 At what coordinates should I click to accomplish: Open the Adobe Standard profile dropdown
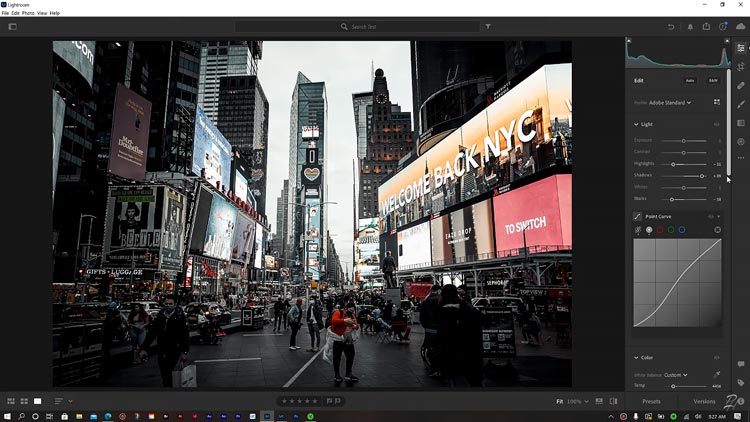[670, 102]
